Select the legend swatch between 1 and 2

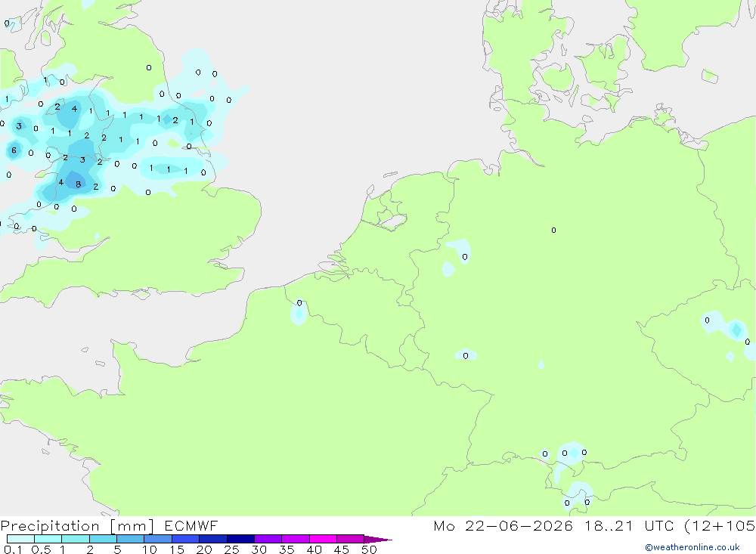coord(76,539)
